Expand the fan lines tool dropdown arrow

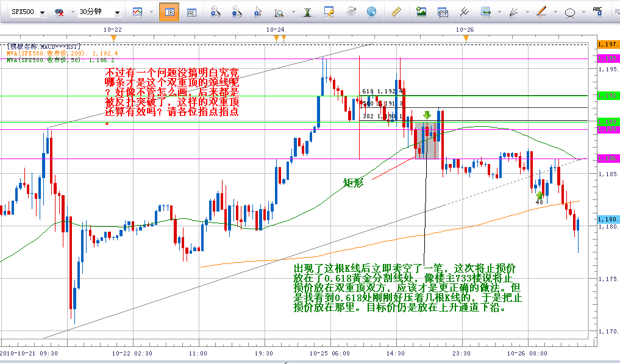pos(527,12)
